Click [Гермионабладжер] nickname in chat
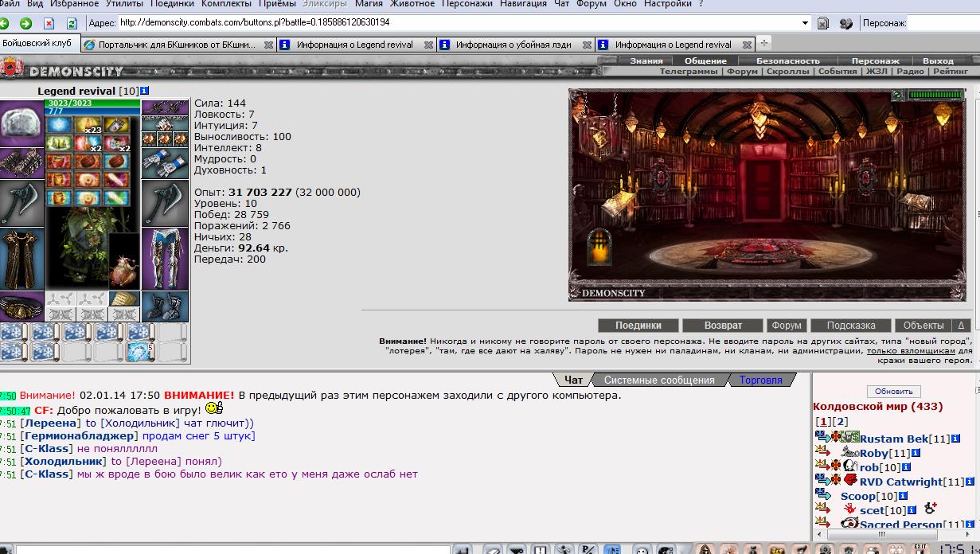 pyautogui.click(x=79, y=435)
